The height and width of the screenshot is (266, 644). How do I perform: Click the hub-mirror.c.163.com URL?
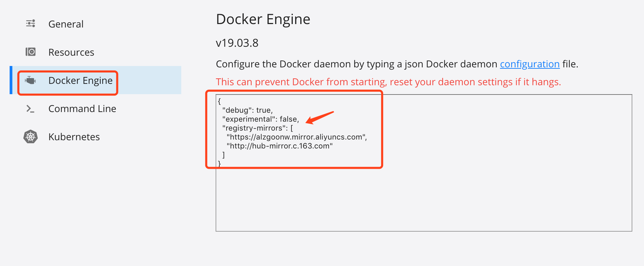[x=279, y=146]
